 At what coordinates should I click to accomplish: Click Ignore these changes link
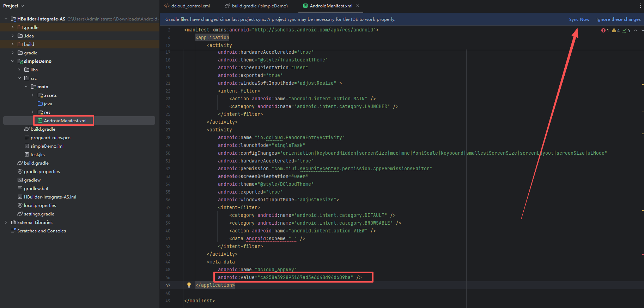(618, 19)
